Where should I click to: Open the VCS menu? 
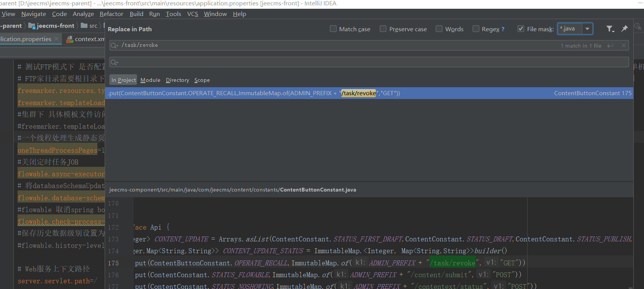point(193,14)
